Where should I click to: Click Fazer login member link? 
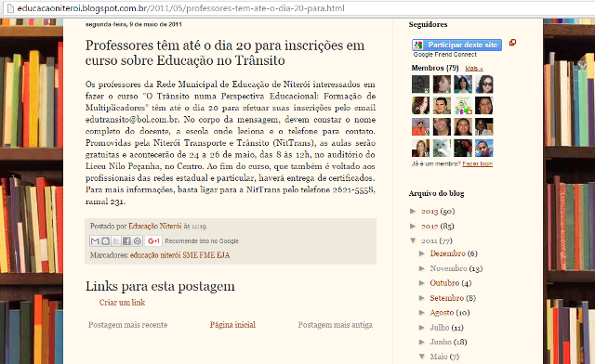pos(477,163)
